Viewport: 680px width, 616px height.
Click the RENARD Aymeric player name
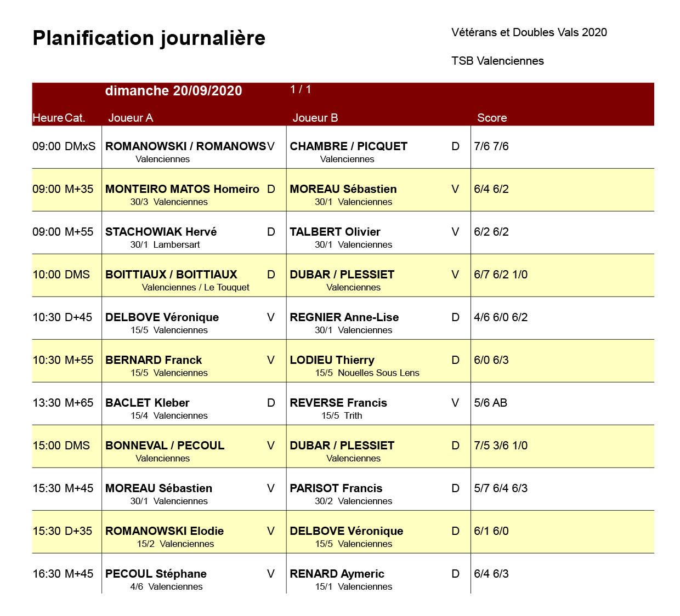tap(337, 574)
